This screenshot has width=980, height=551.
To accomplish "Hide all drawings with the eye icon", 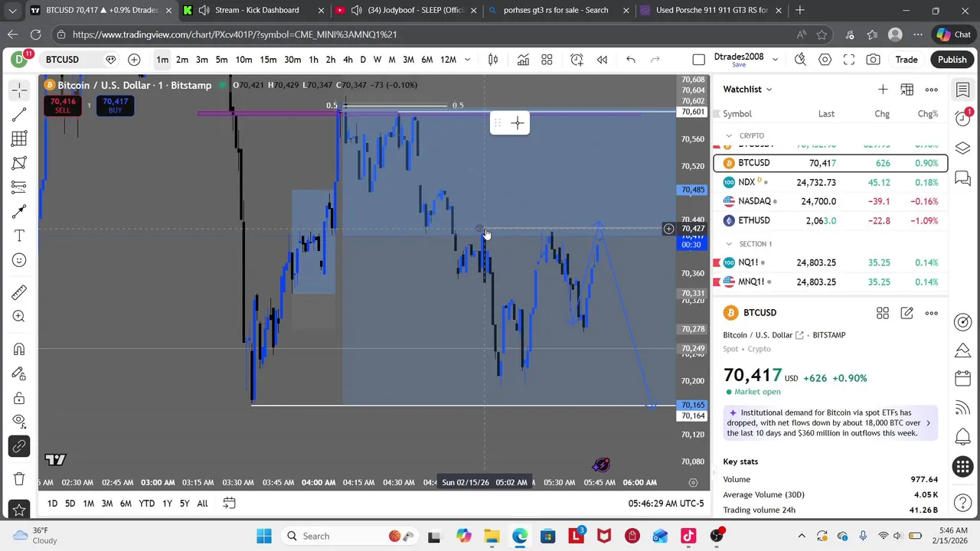I will pos(19,420).
